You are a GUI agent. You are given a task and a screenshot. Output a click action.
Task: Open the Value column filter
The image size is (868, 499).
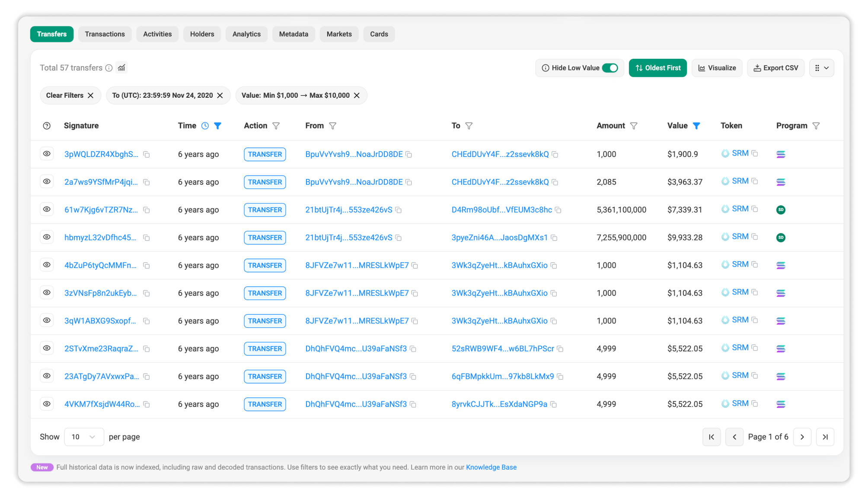point(696,126)
